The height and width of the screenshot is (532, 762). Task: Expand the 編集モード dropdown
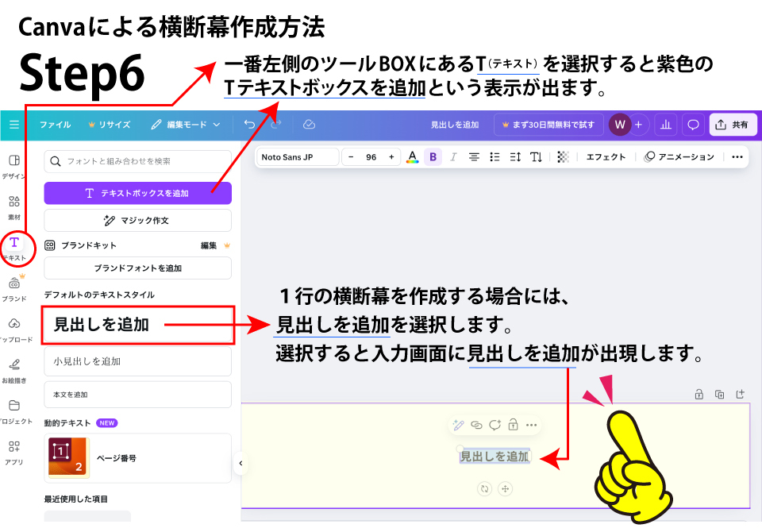pos(186,125)
